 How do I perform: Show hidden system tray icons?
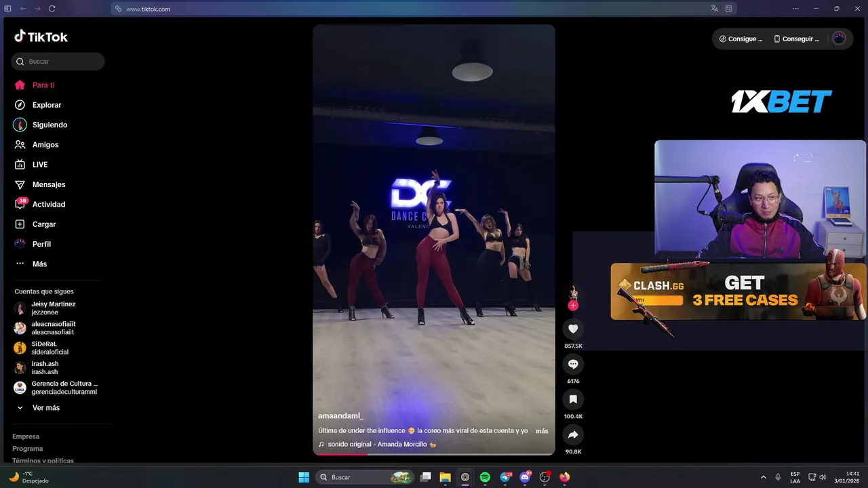[764, 477]
